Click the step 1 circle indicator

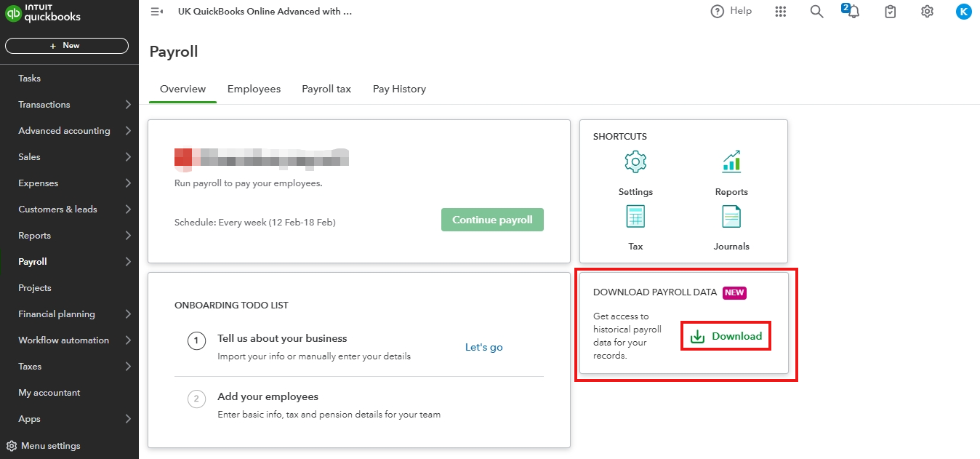click(196, 340)
